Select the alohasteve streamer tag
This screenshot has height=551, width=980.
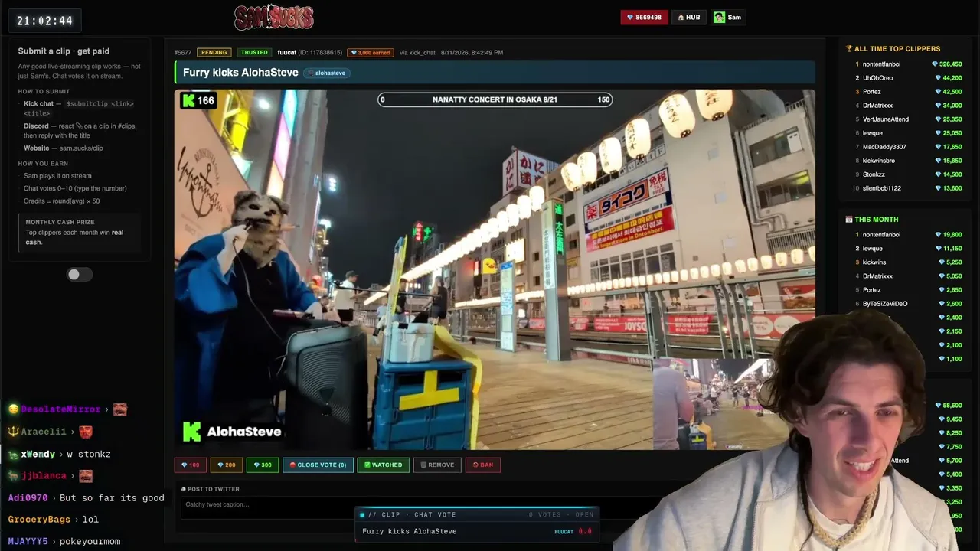327,73
